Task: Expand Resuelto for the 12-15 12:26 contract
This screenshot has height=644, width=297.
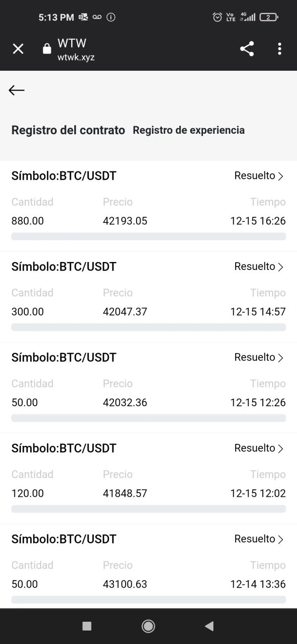Action: click(258, 357)
